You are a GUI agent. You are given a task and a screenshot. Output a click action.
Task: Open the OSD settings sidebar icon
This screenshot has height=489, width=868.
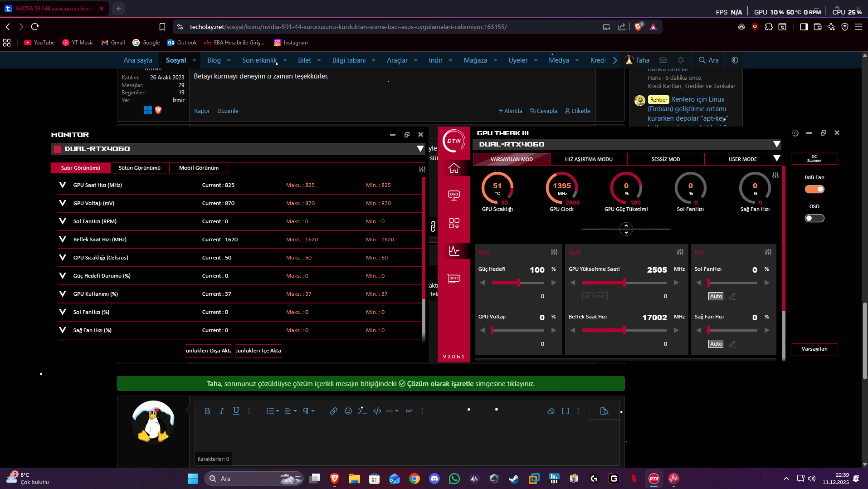(x=454, y=195)
